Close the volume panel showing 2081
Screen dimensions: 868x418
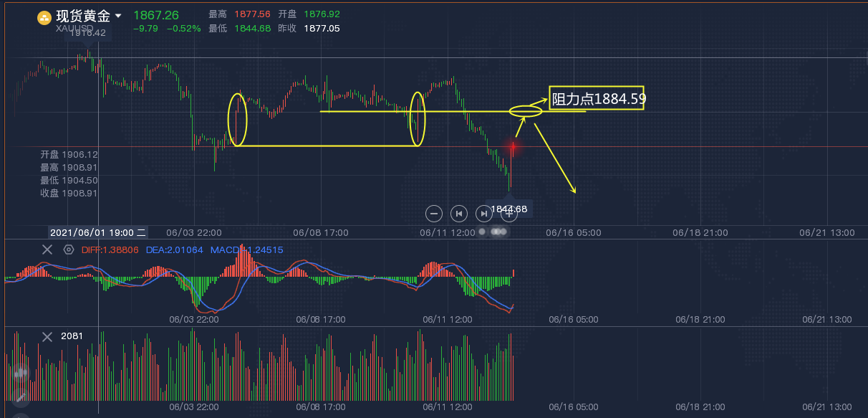tap(47, 336)
